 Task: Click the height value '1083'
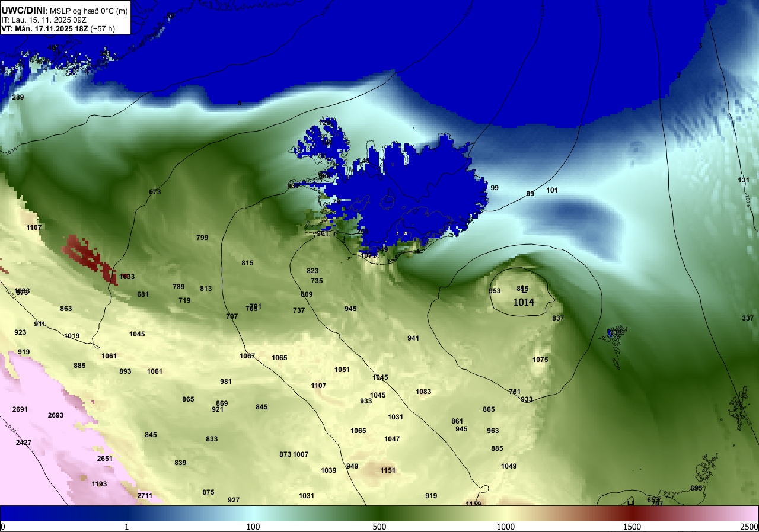pos(423,392)
